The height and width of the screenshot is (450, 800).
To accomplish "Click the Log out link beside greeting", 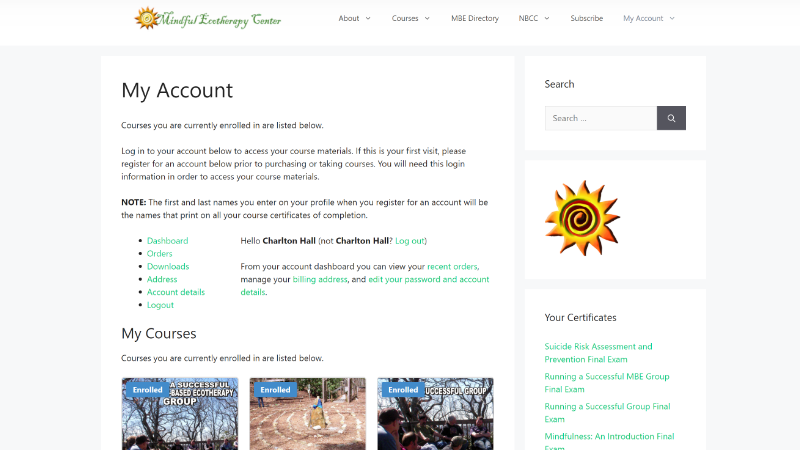I will pos(410,241).
